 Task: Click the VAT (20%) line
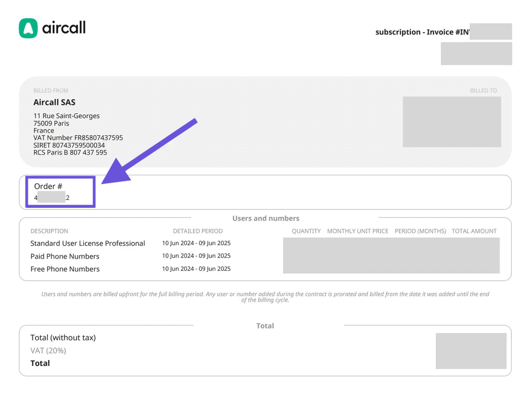[x=48, y=351]
